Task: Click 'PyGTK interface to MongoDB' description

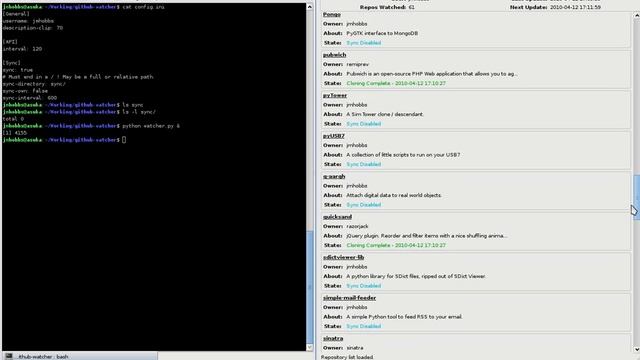Action: 382,33
